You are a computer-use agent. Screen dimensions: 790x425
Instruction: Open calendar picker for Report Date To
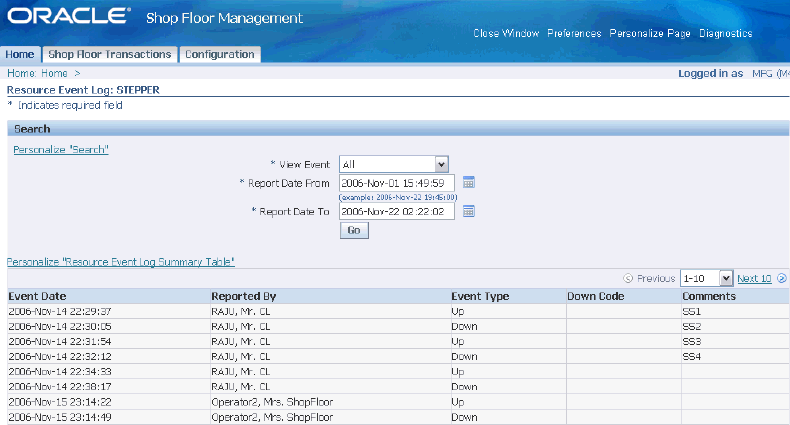pos(469,211)
